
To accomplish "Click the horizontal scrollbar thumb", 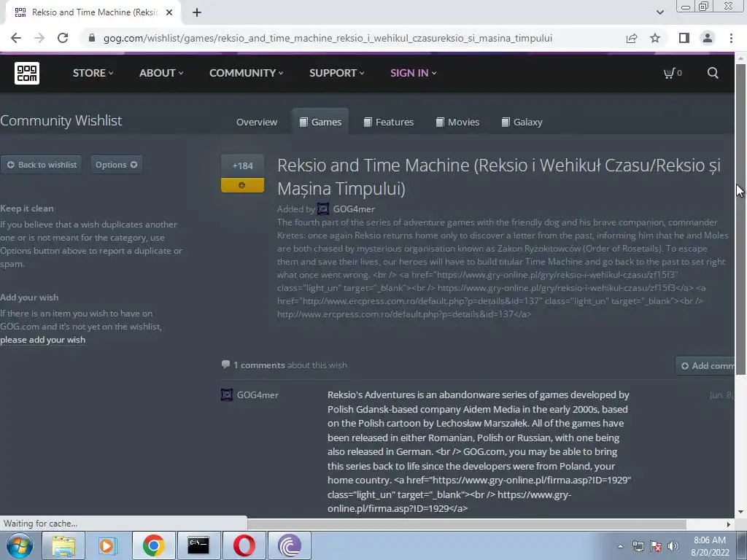I will (467, 524).
